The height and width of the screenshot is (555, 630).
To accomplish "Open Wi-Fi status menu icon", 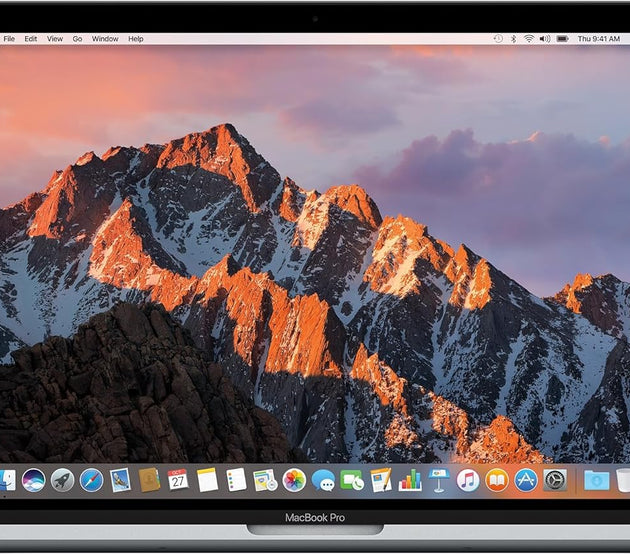I will (529, 39).
